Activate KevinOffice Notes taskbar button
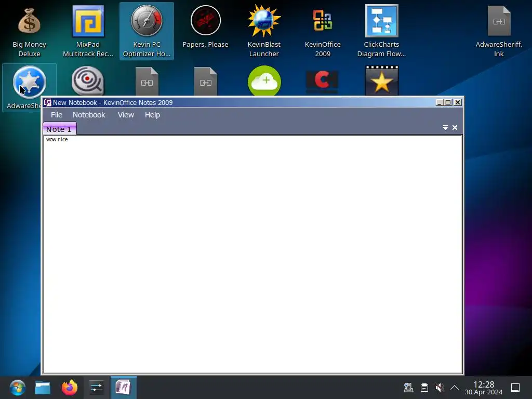This screenshot has width=532, height=399. (x=124, y=388)
